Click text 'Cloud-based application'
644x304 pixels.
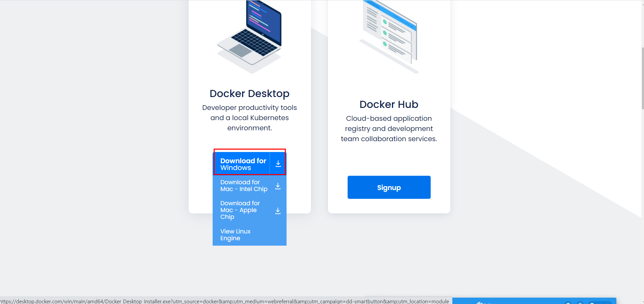coord(389,118)
